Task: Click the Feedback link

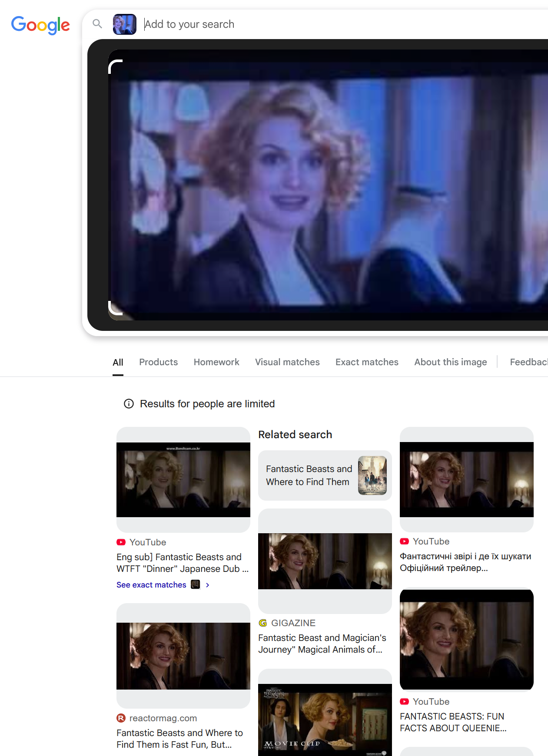Action: click(x=529, y=362)
